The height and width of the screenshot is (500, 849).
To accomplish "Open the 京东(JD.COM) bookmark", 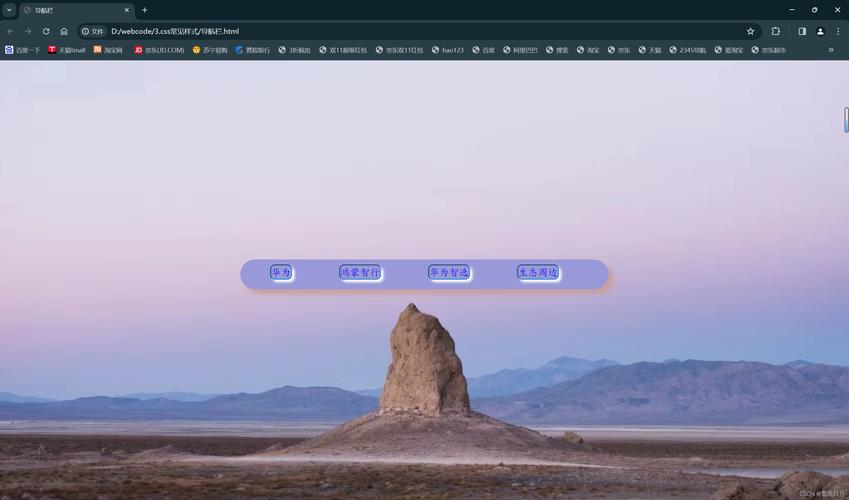I will pos(160,50).
